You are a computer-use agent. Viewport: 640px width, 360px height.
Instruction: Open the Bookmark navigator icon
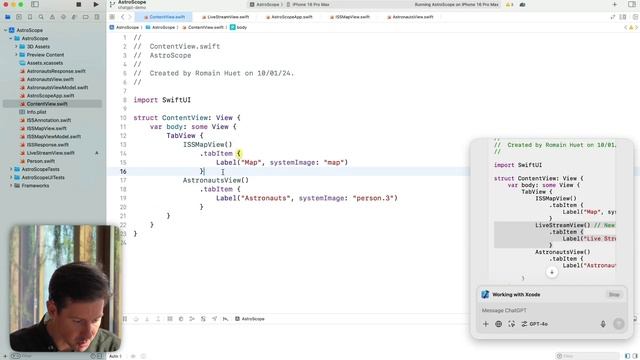[x=30, y=17]
